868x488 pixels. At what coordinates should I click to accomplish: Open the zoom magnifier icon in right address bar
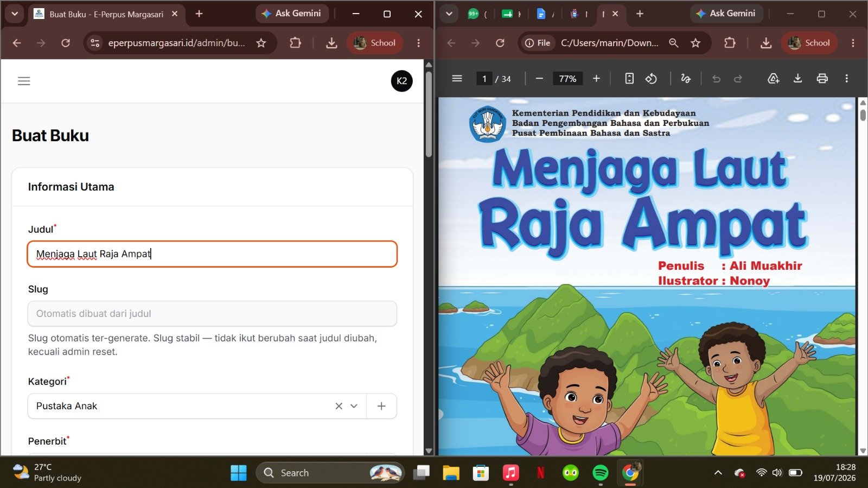673,43
